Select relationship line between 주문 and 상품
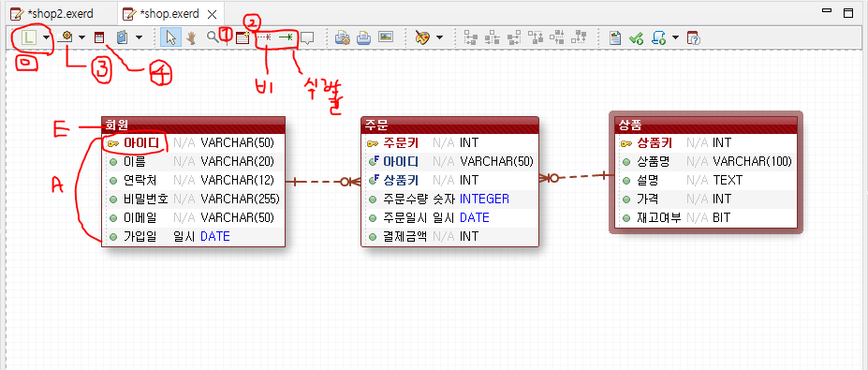 coord(576,177)
